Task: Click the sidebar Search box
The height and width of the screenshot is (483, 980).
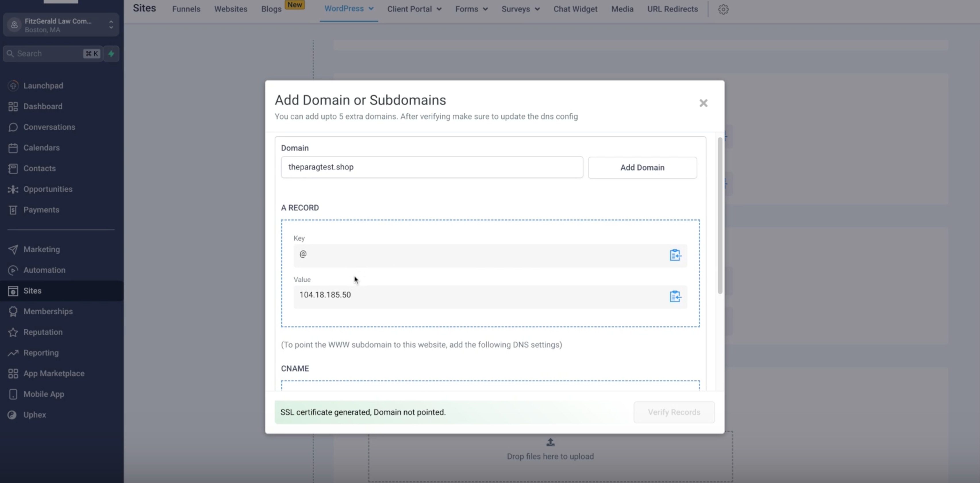Action: pyautogui.click(x=53, y=54)
